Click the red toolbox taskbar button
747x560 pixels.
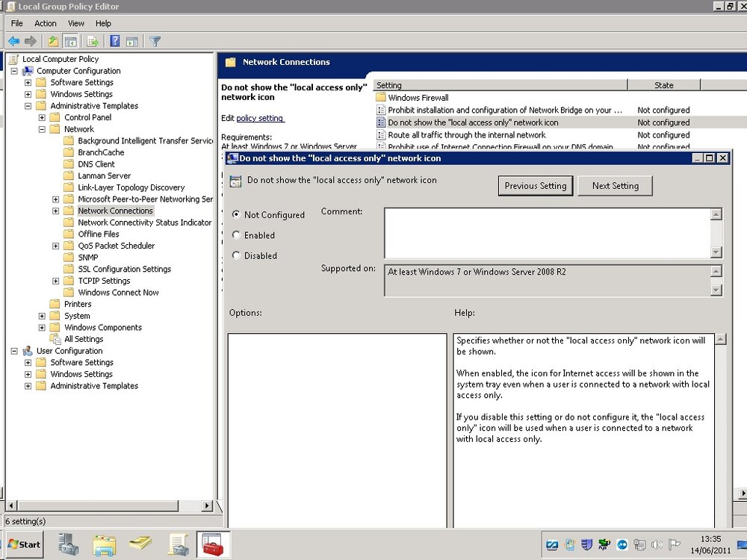[214, 544]
